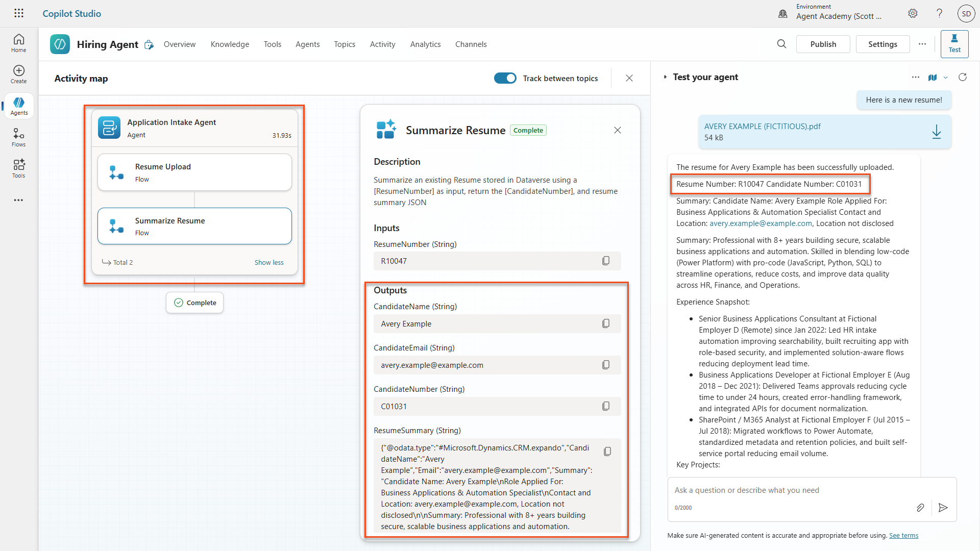
Task: Click the attach file paperclip icon
Action: click(x=920, y=508)
